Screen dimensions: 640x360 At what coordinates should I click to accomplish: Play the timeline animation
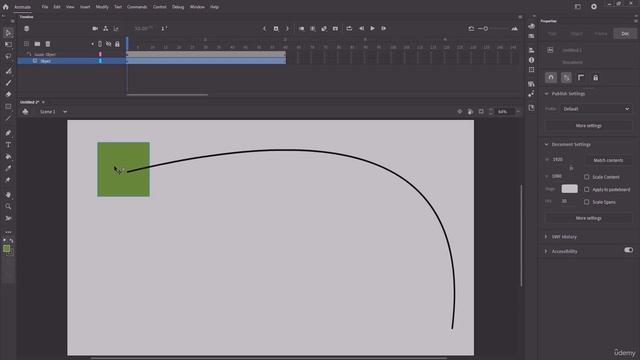(372, 29)
